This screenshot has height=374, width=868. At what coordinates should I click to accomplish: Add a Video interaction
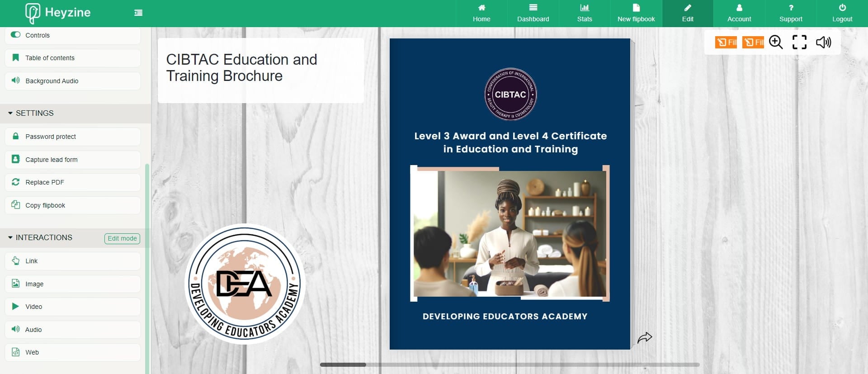(73, 307)
